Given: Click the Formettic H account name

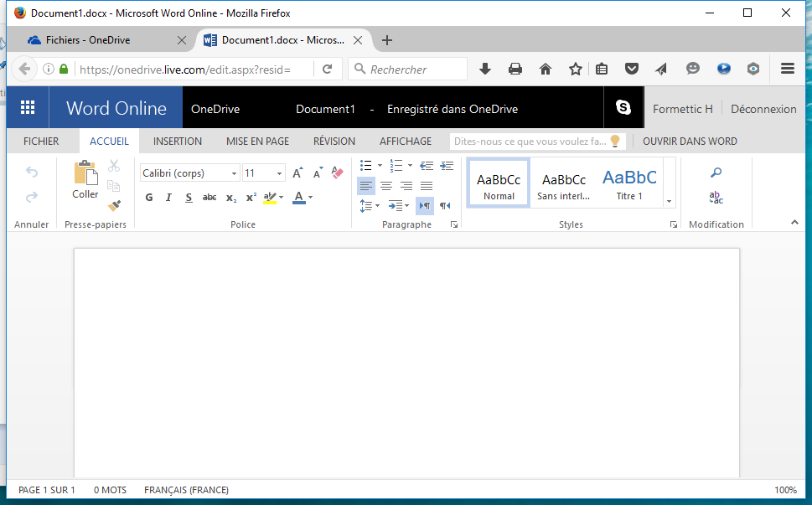Looking at the screenshot, I should [x=683, y=109].
